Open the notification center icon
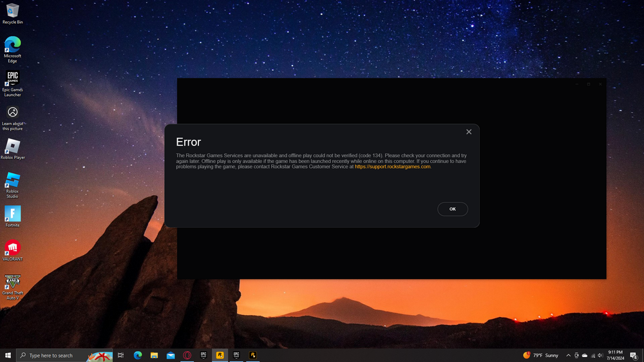This screenshot has width=644, height=362. 634,356
